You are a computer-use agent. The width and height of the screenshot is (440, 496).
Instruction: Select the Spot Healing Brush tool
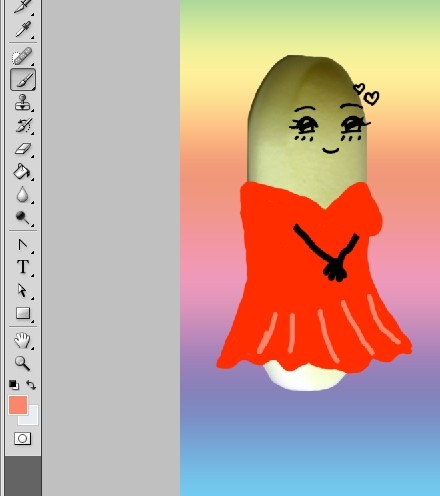(x=22, y=56)
